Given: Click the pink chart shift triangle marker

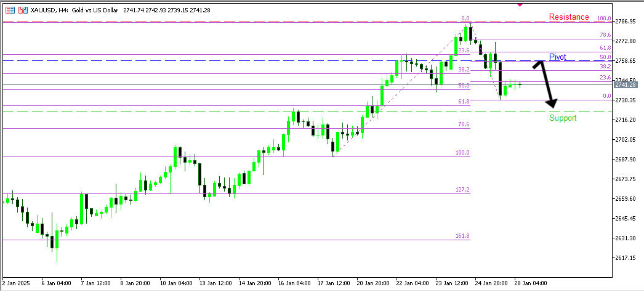Looking at the screenshot, I should click(520, 4).
